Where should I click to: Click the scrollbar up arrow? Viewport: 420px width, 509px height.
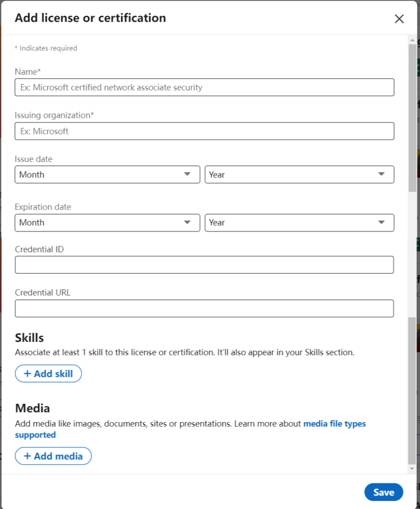pyautogui.click(x=412, y=40)
